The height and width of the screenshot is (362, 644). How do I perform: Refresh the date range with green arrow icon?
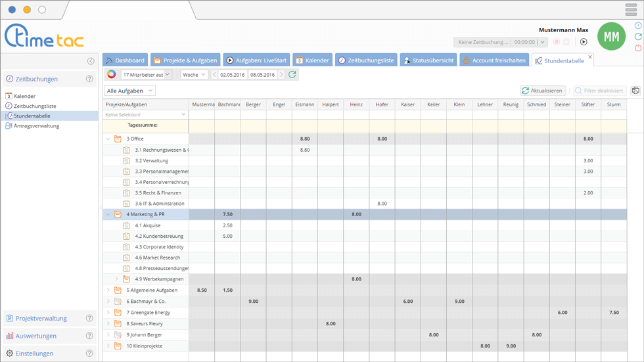[x=292, y=75]
